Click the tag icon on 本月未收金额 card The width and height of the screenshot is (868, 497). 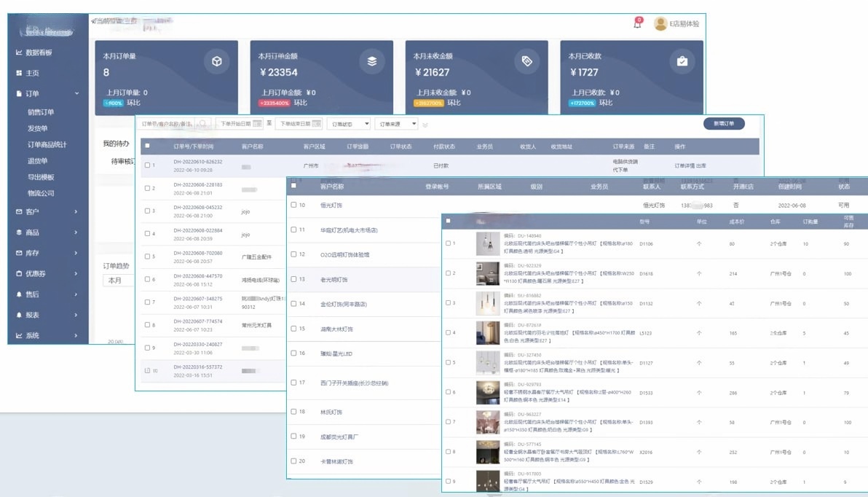click(x=527, y=62)
